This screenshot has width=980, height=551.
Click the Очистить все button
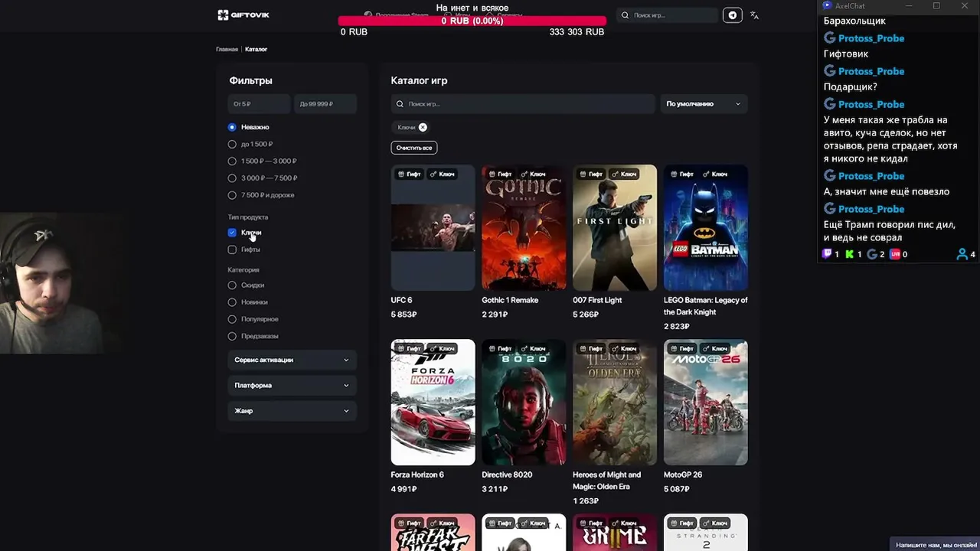point(414,148)
